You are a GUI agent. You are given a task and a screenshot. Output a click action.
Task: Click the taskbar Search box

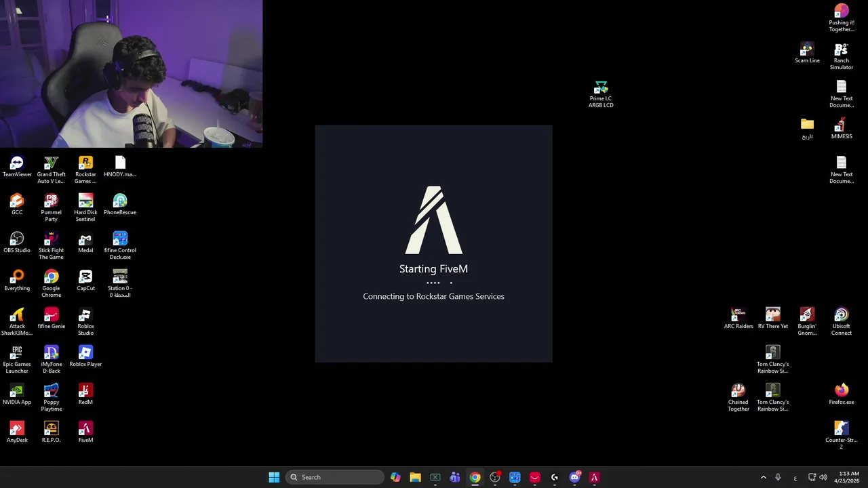tap(335, 477)
